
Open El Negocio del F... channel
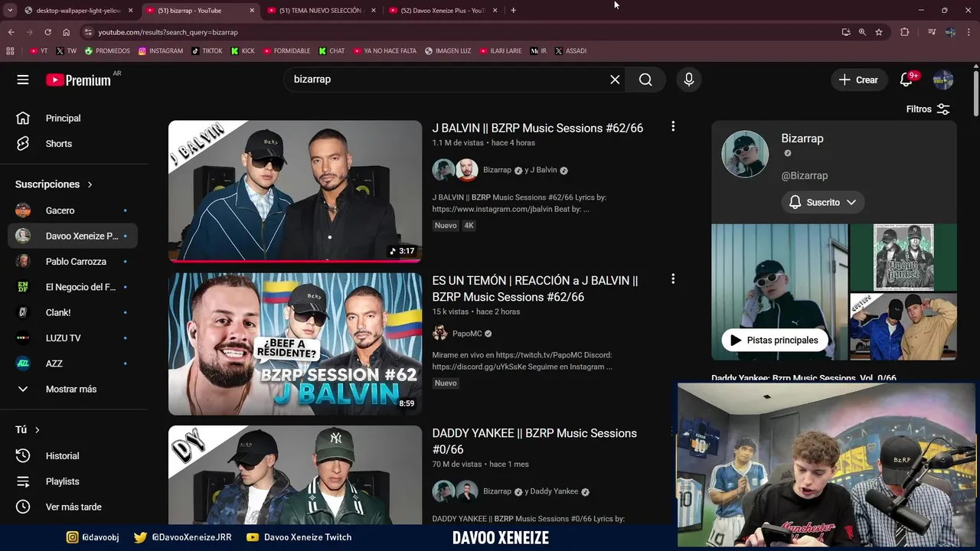(73, 287)
